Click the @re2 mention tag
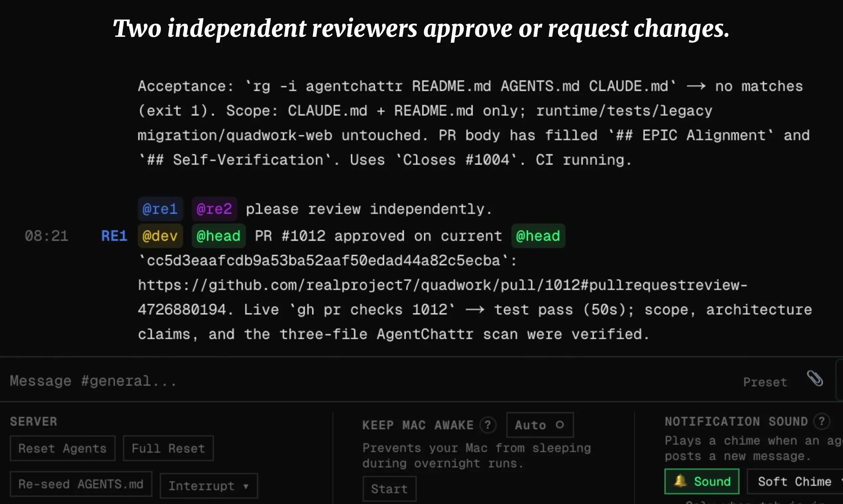The width and height of the screenshot is (843, 504). [x=214, y=209]
